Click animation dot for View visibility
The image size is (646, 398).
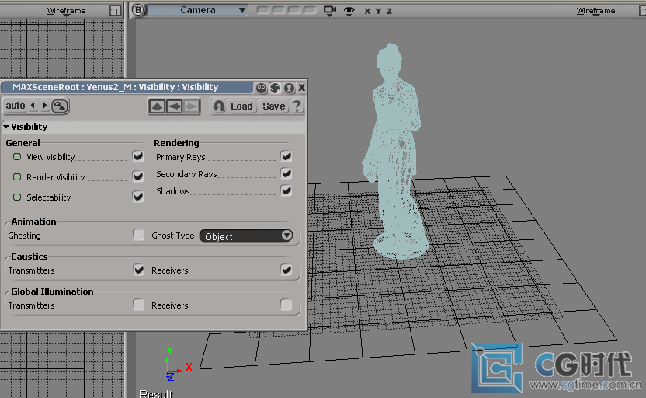pyautogui.click(x=17, y=157)
